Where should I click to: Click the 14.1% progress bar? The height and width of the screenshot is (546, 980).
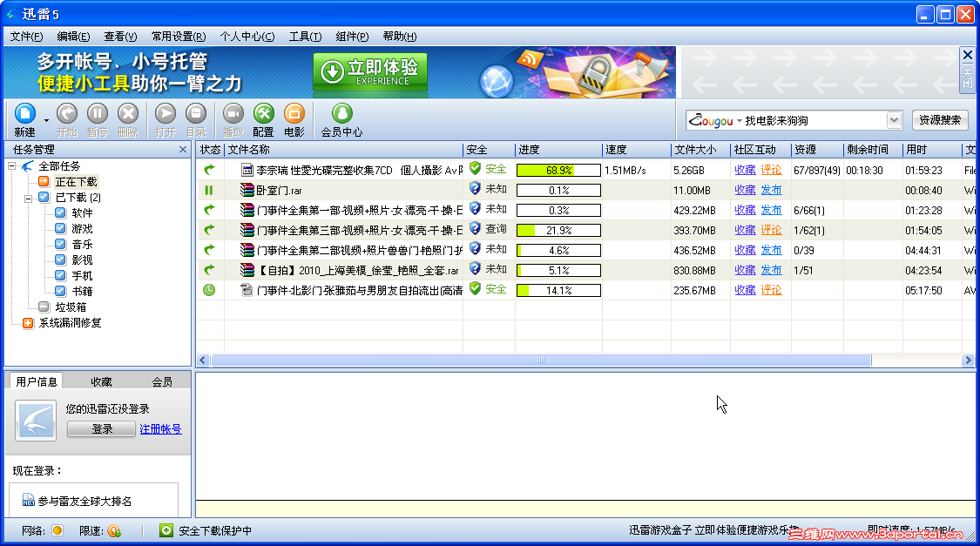tap(558, 290)
